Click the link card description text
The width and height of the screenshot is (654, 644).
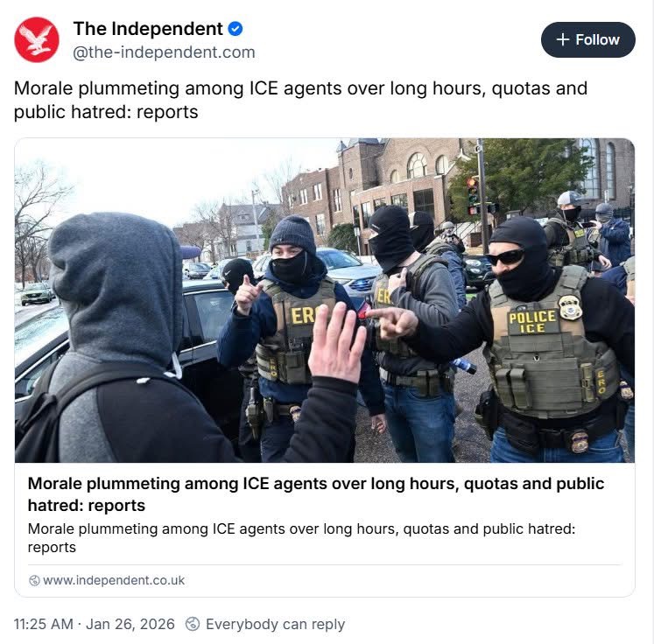pos(301,538)
